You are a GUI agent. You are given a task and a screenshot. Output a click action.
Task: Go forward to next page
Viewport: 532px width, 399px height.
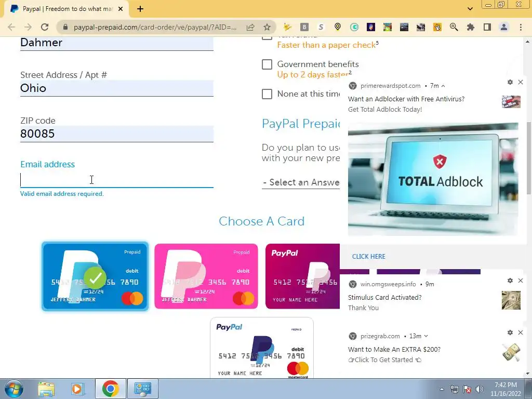coord(28,27)
